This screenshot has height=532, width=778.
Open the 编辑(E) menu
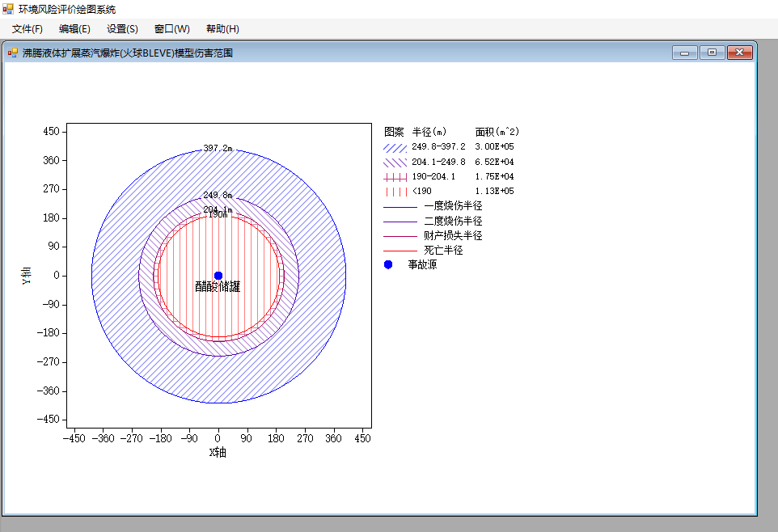coord(74,29)
